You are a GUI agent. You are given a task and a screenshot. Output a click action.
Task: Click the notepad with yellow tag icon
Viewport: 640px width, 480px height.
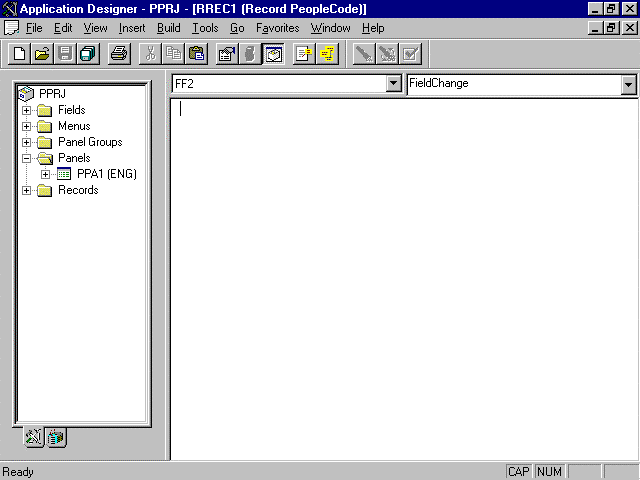(x=304, y=53)
